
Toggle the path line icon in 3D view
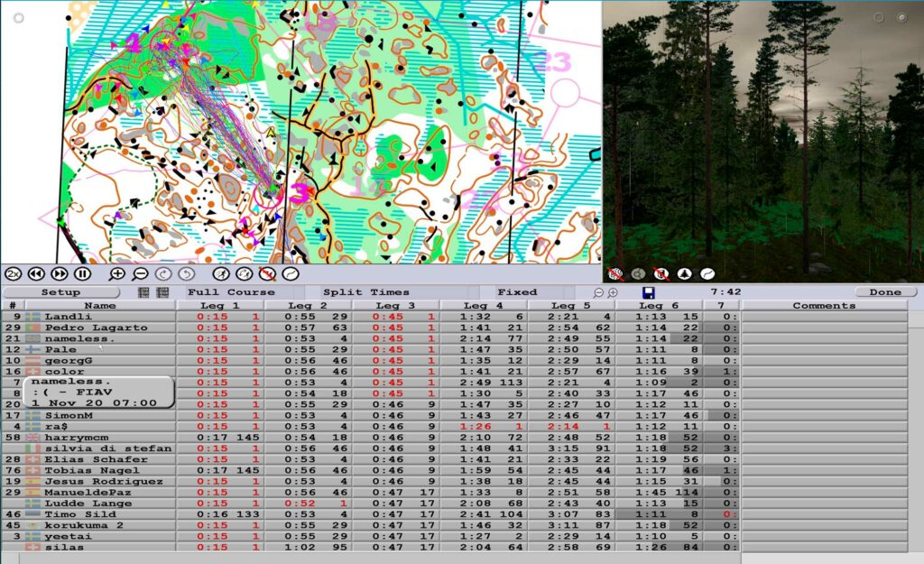pos(707,274)
